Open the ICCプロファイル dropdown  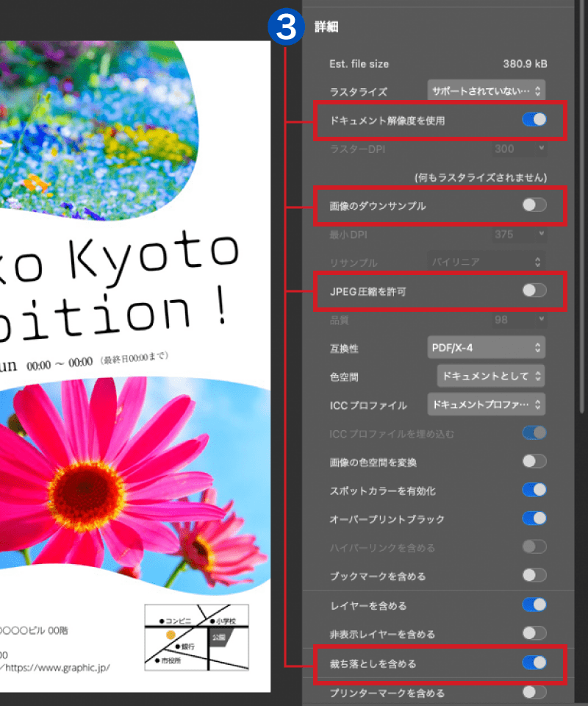(486, 404)
